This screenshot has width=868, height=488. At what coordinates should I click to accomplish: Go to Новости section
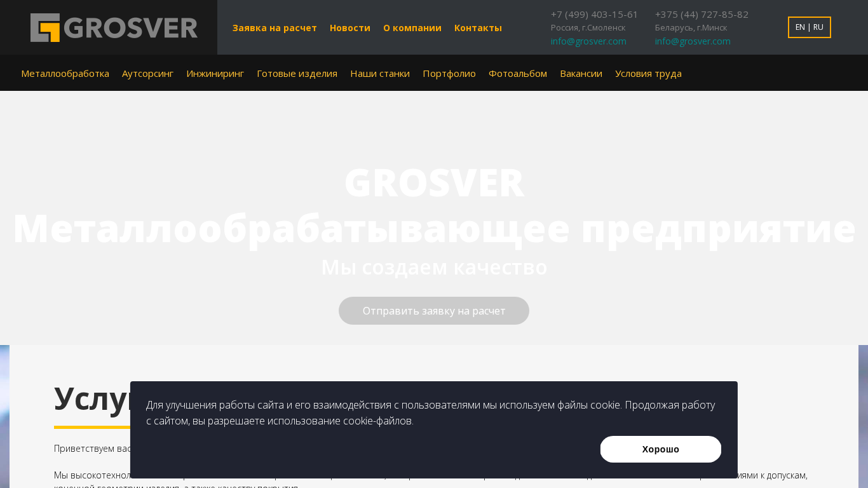point(350,28)
